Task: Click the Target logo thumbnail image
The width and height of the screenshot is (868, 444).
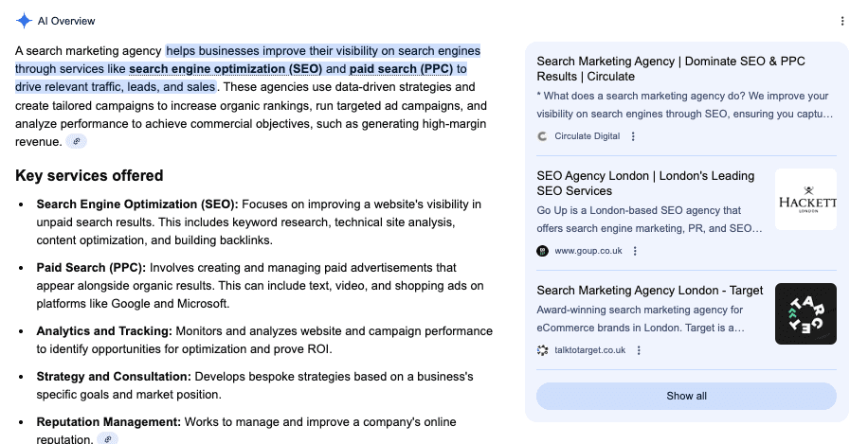Action: pyautogui.click(x=805, y=314)
